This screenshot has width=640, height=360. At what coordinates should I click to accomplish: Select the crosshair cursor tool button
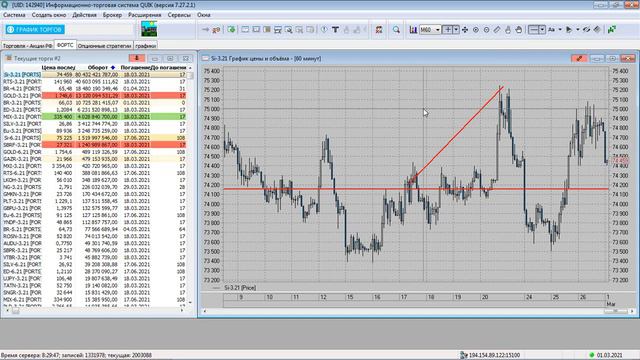click(448, 29)
